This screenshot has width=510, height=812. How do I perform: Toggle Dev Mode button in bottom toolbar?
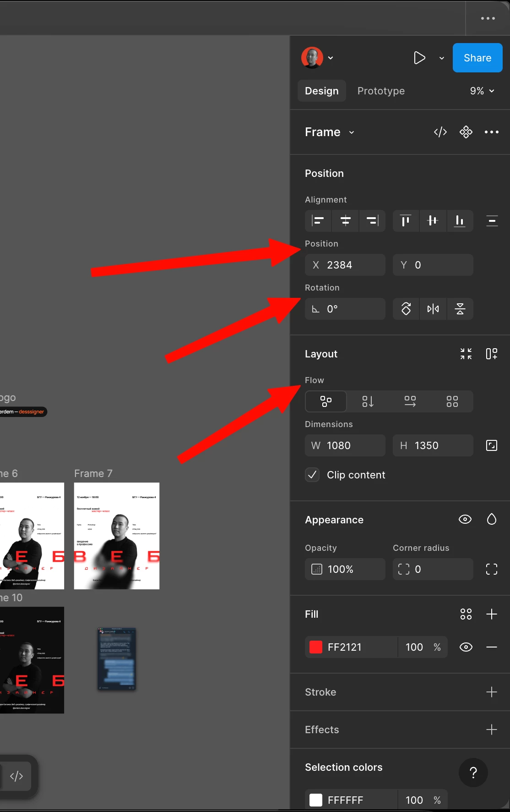coord(16,776)
